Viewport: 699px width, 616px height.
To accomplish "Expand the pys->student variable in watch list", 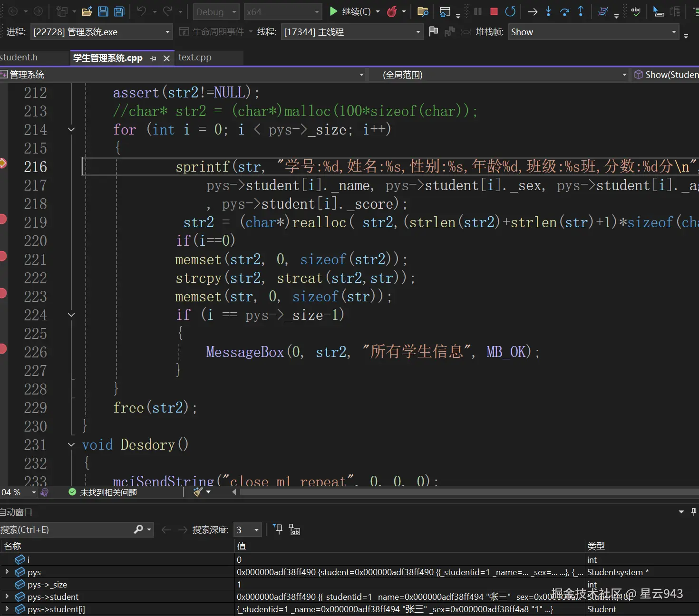I will coord(7,597).
